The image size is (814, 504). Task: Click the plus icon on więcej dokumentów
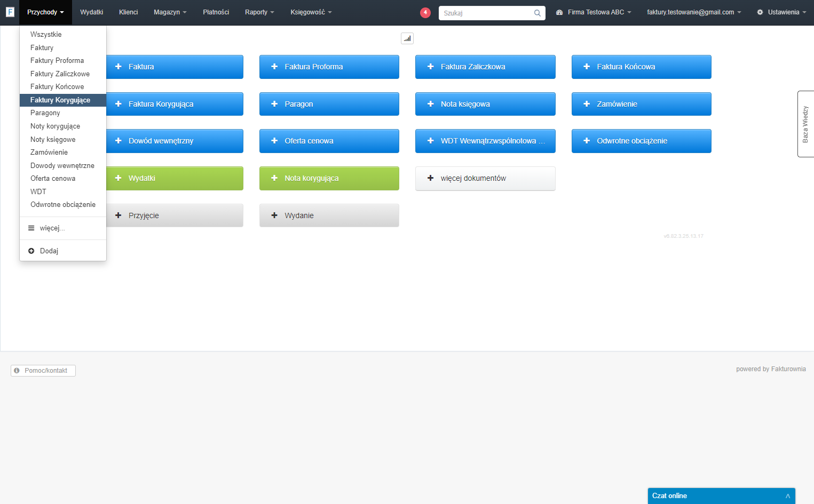pyautogui.click(x=431, y=178)
